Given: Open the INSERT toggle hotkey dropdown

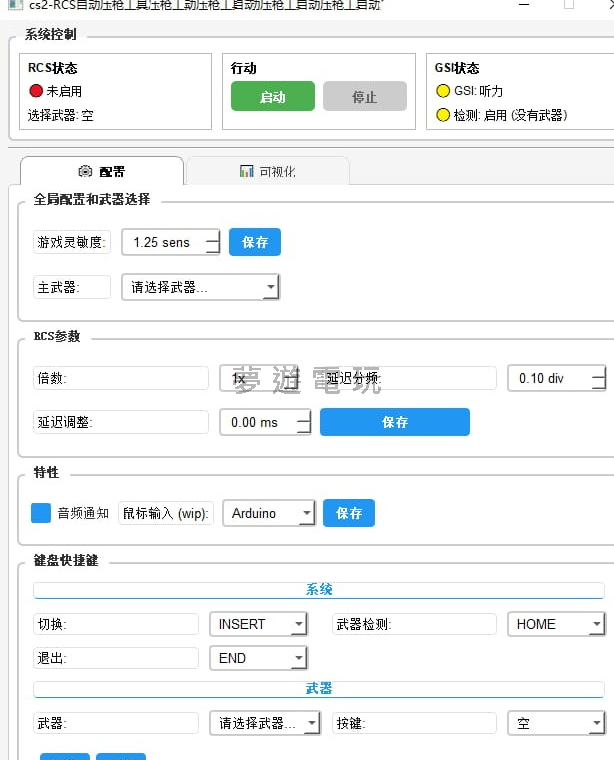Looking at the screenshot, I should pyautogui.click(x=257, y=624).
